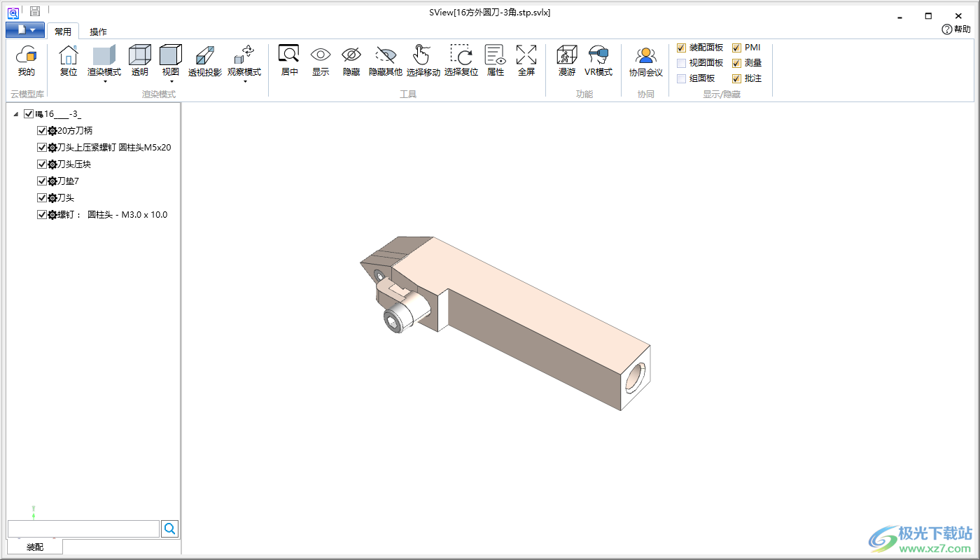
Task: Select 刀头 tree item
Action: [x=66, y=197]
